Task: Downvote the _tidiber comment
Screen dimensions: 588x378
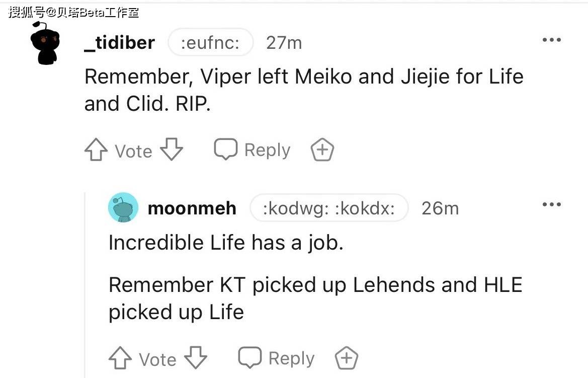Action: tap(172, 150)
